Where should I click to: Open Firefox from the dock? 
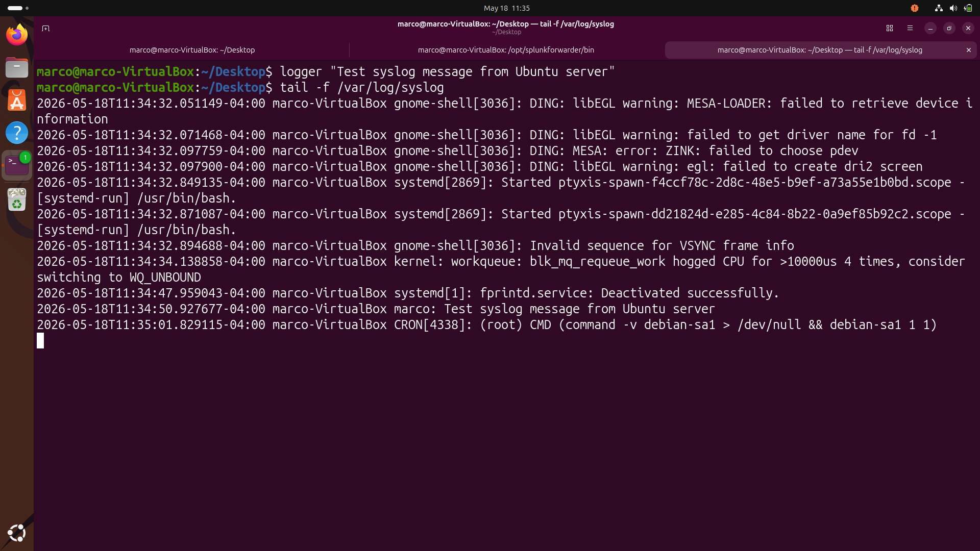coord(17,35)
